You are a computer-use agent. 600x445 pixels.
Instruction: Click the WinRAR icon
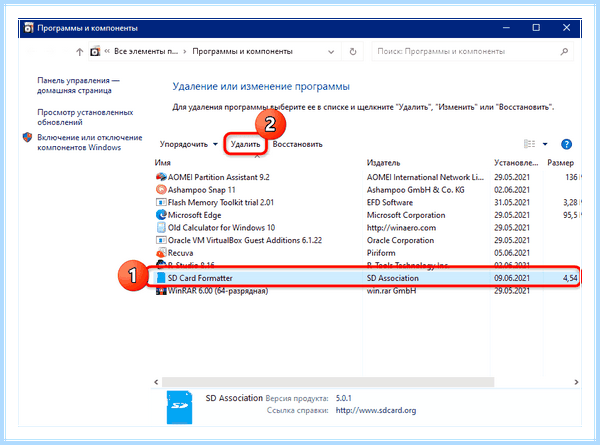pos(161,290)
